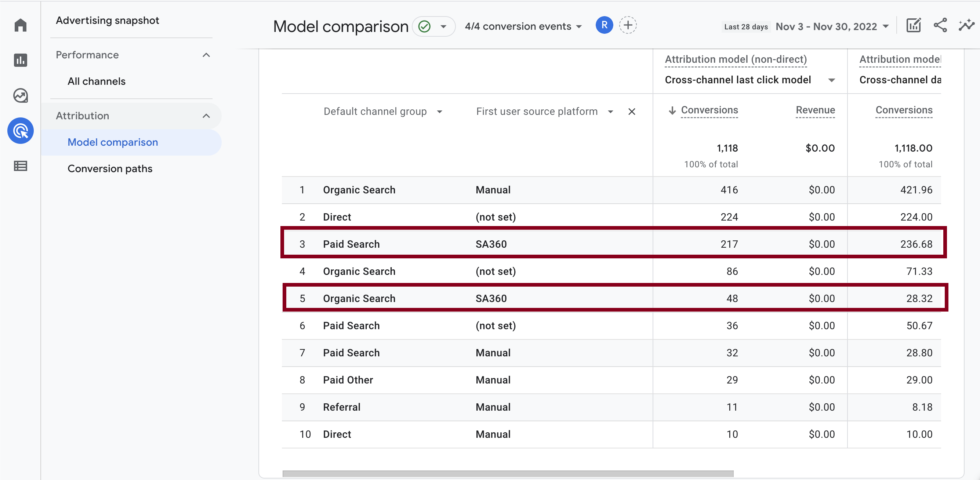Screen dimensions: 980x480
Task: Click the Last 28 days label
Action: 746,27
